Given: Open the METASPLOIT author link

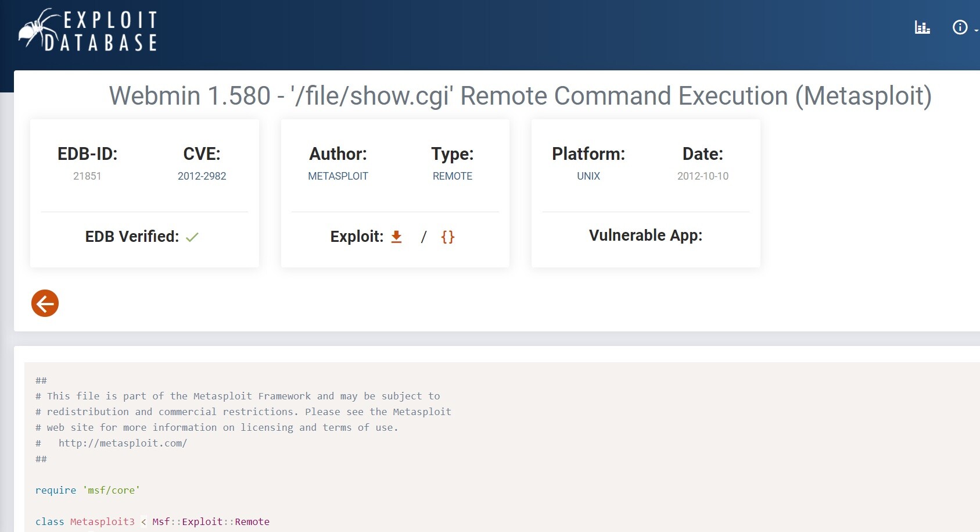Looking at the screenshot, I should point(338,176).
